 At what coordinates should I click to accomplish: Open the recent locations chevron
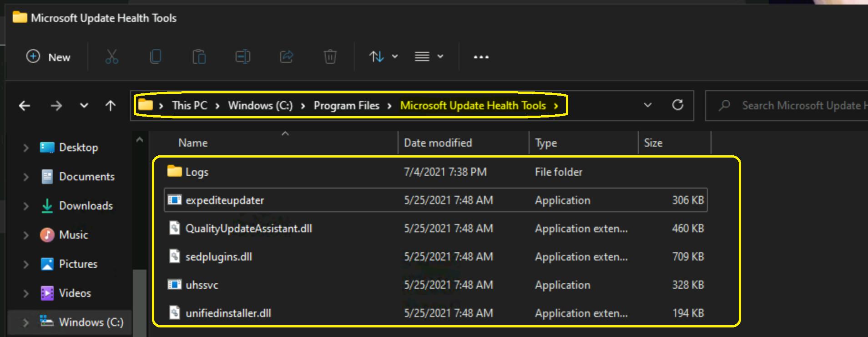click(x=84, y=106)
